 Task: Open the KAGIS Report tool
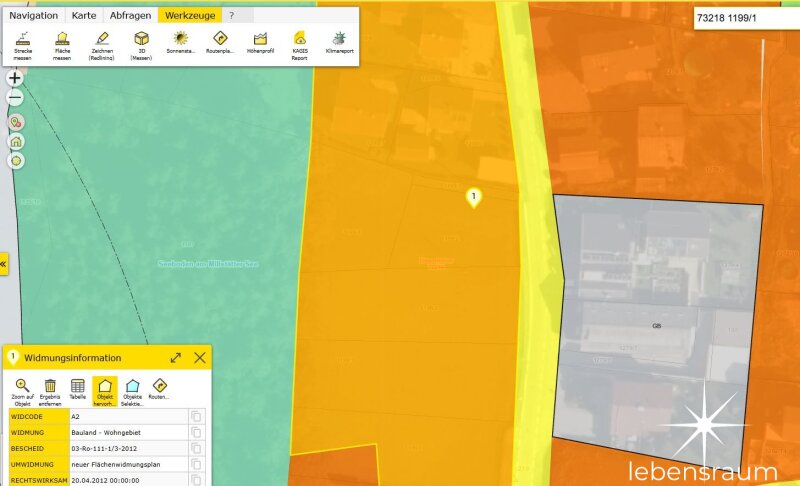[298, 44]
